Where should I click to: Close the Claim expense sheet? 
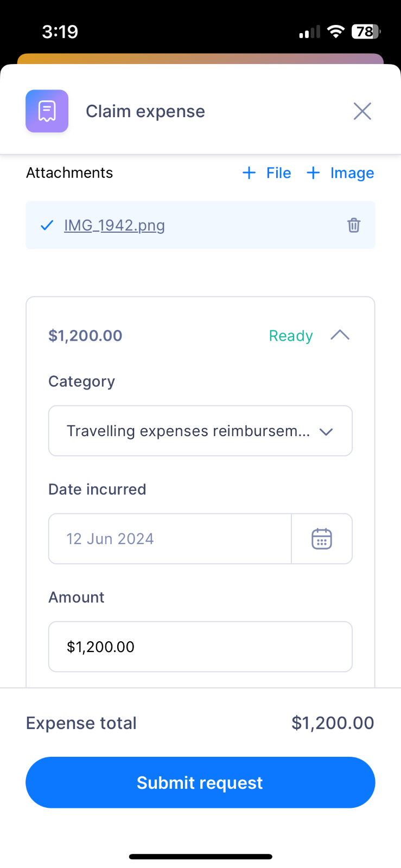tap(362, 111)
